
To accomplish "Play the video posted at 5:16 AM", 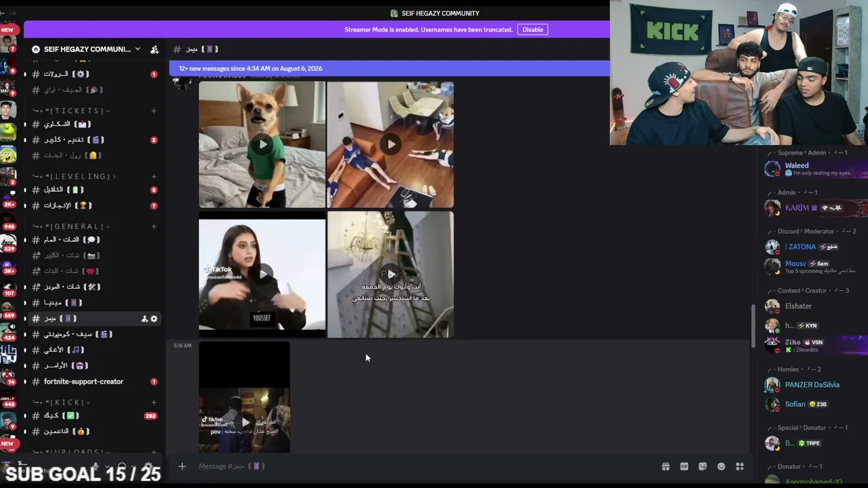I will coord(245,422).
